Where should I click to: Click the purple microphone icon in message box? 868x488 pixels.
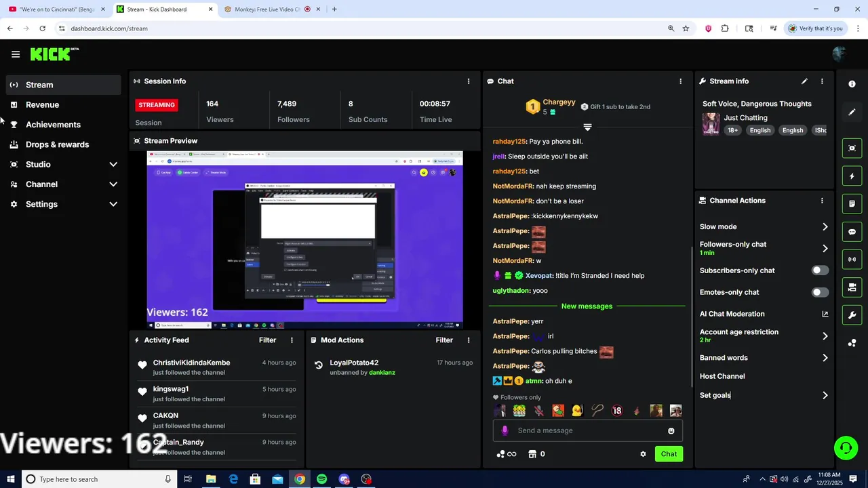505,430
